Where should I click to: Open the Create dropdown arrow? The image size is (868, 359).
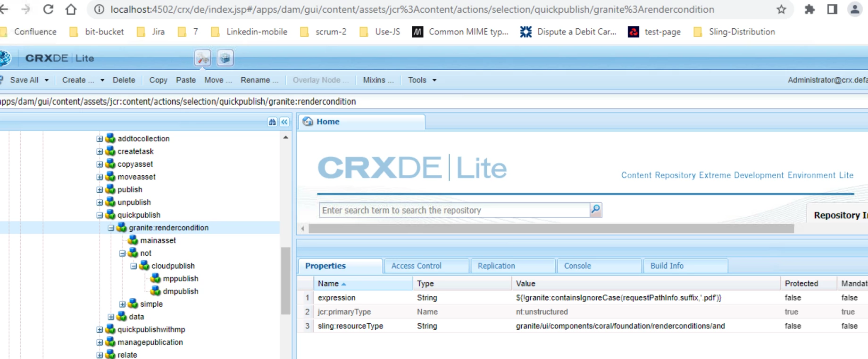[x=102, y=80]
